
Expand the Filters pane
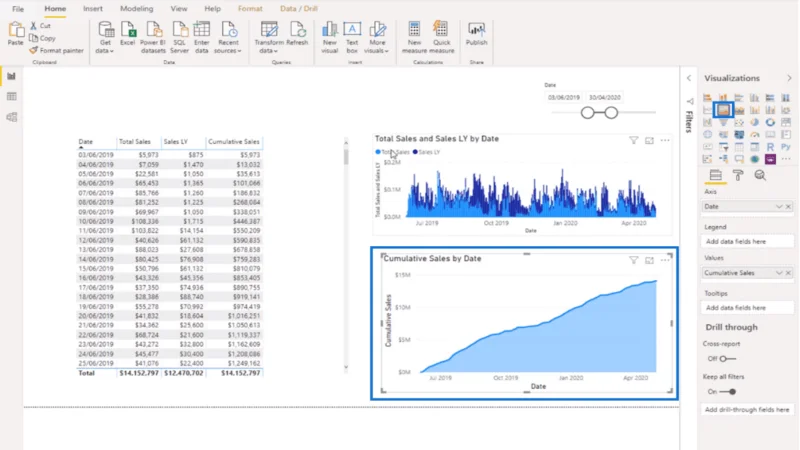point(689,78)
